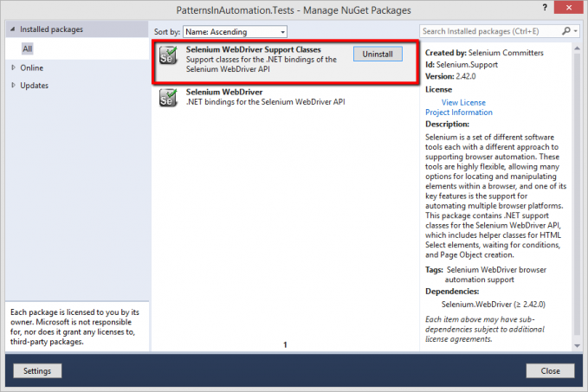Open the View License link
The image size is (588, 392).
click(463, 102)
